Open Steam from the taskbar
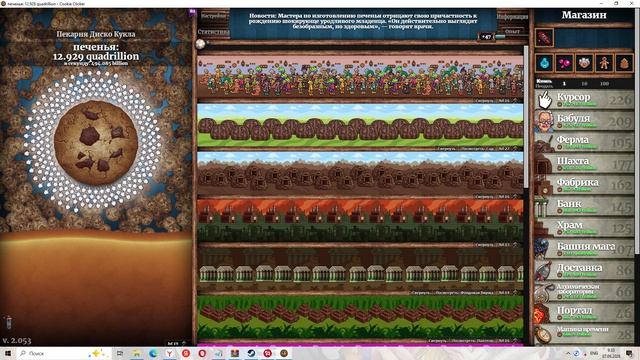 251,353
